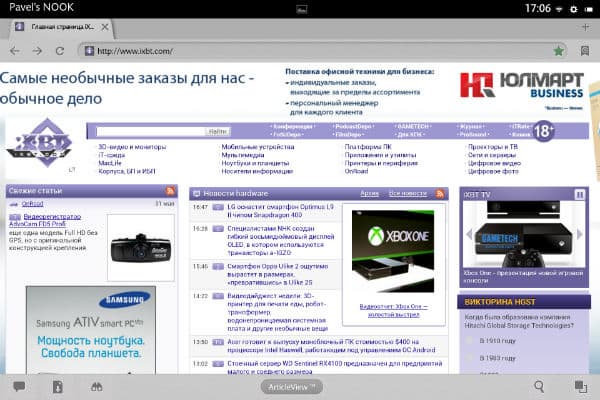This screenshot has height=400, width=600.
Task: Open the tabs overview icon in bottom bar
Action: (581, 387)
